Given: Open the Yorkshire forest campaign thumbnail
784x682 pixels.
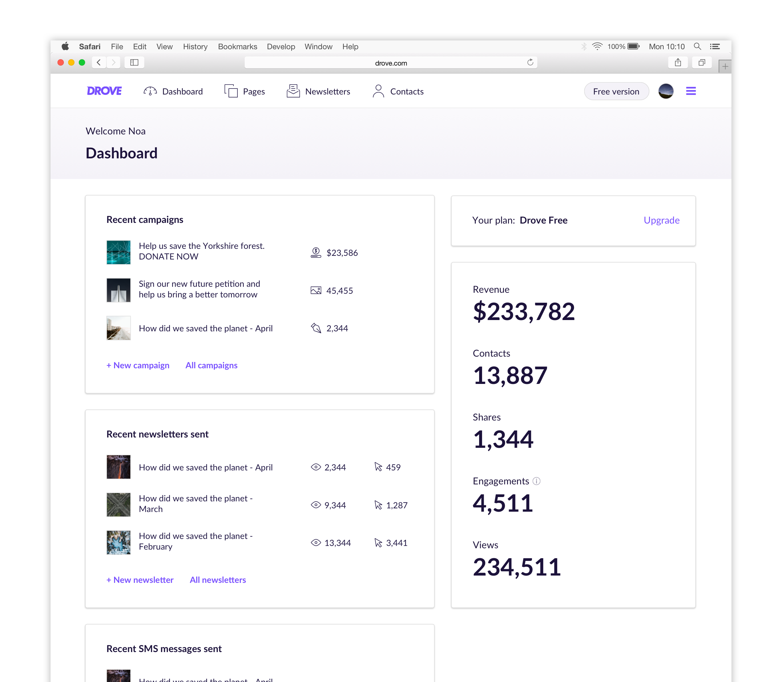Looking at the screenshot, I should tap(118, 252).
